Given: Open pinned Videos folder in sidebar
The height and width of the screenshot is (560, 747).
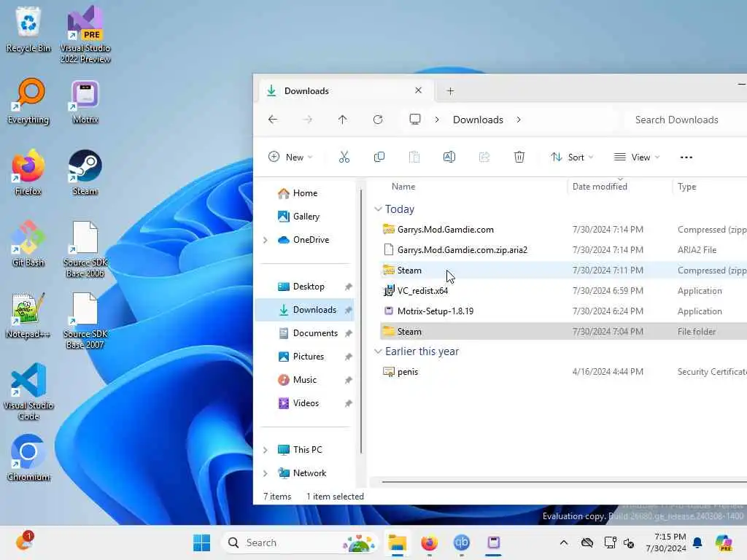Looking at the screenshot, I should 305,402.
